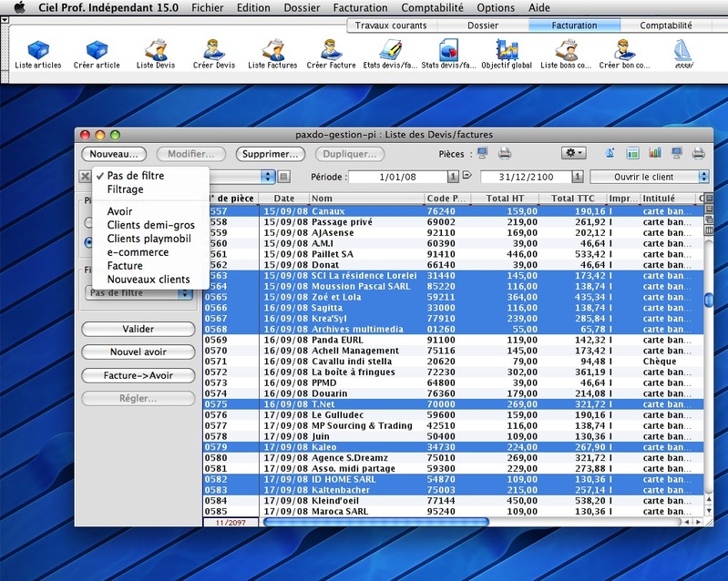Click the vertical scrollbar thumb
The height and width of the screenshot is (581, 728).
pyautogui.click(x=709, y=301)
